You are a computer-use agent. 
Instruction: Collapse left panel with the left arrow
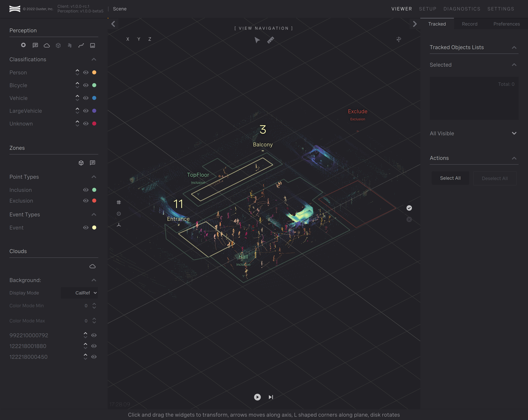click(x=113, y=24)
